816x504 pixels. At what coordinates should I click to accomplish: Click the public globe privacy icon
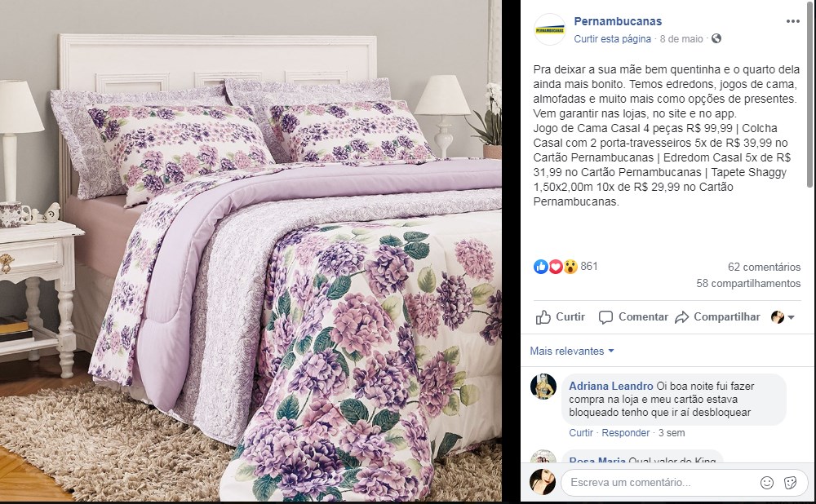tap(716, 38)
